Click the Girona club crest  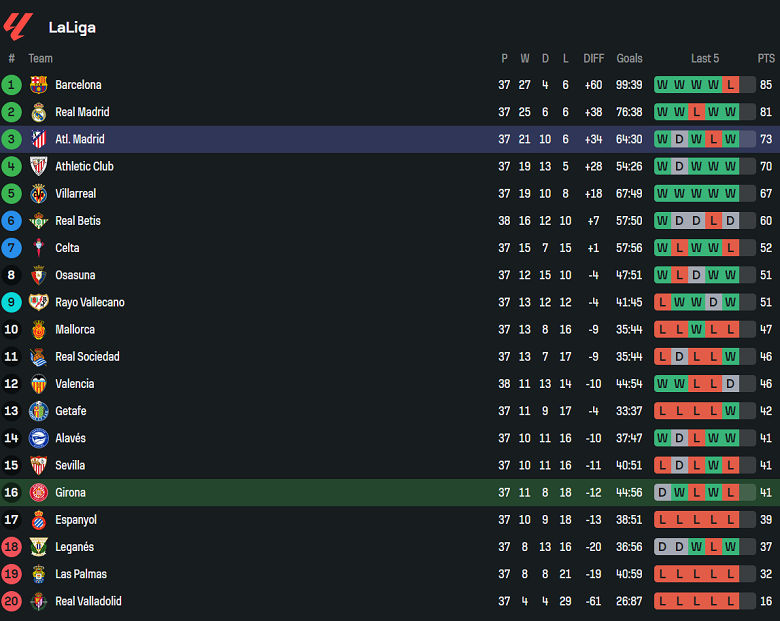39,492
